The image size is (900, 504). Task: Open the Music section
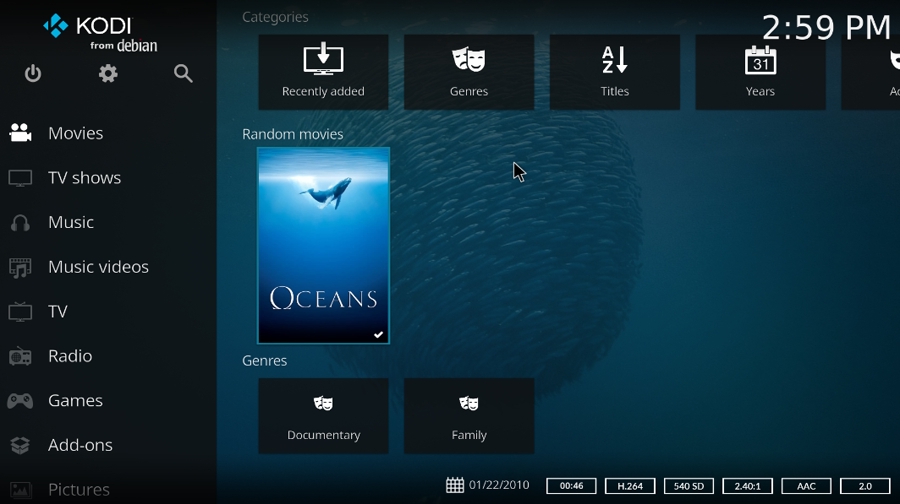(70, 222)
